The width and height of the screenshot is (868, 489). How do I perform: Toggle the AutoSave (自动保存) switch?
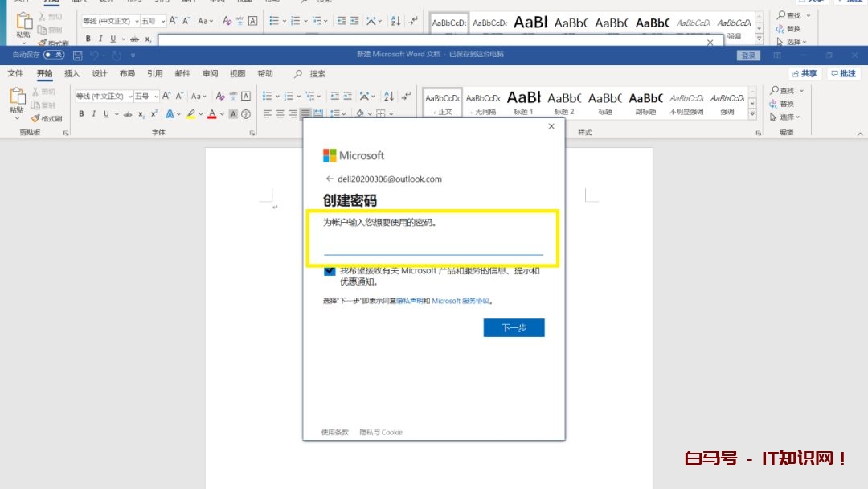pyautogui.click(x=54, y=55)
